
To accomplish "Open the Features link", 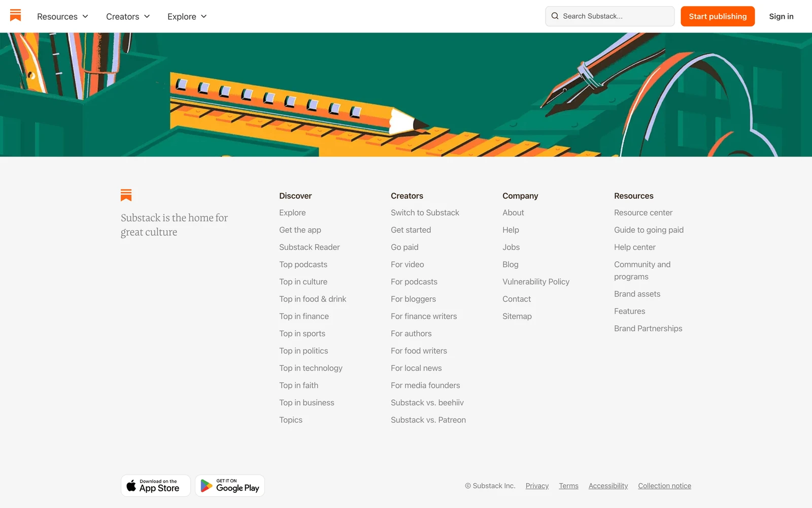I will click(x=629, y=311).
